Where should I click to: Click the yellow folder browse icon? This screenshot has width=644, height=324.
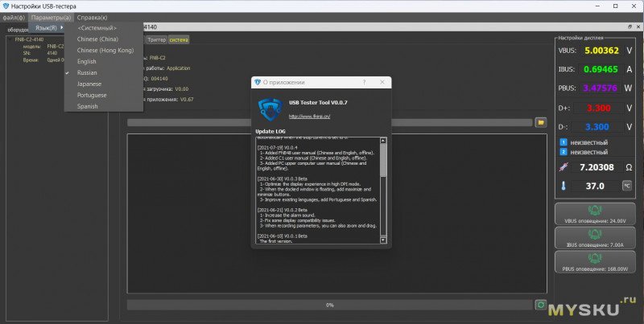(x=542, y=122)
